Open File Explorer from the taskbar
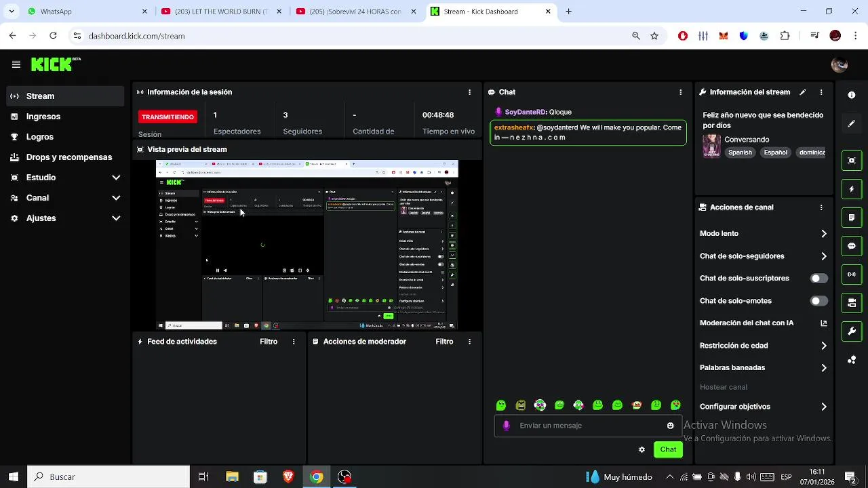 click(x=232, y=476)
